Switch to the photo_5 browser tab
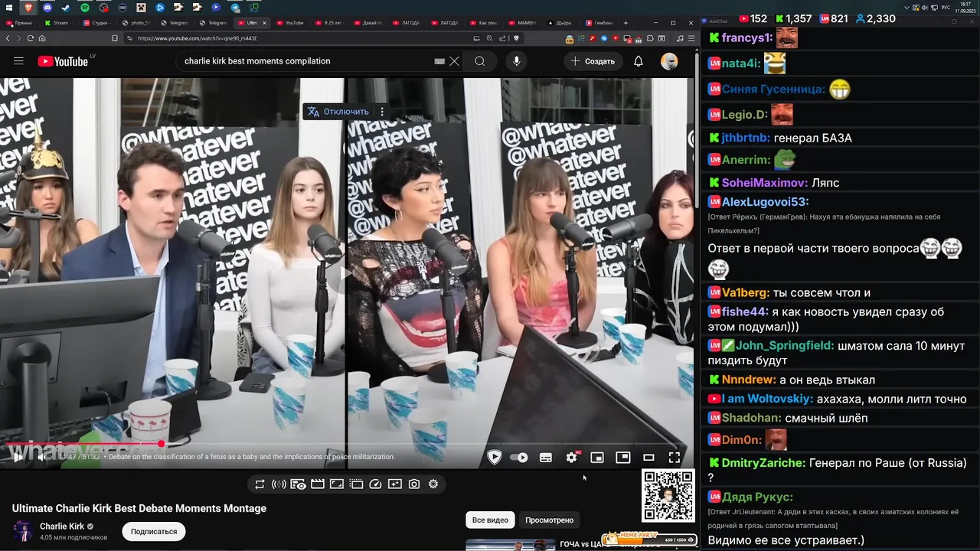 (x=138, y=23)
